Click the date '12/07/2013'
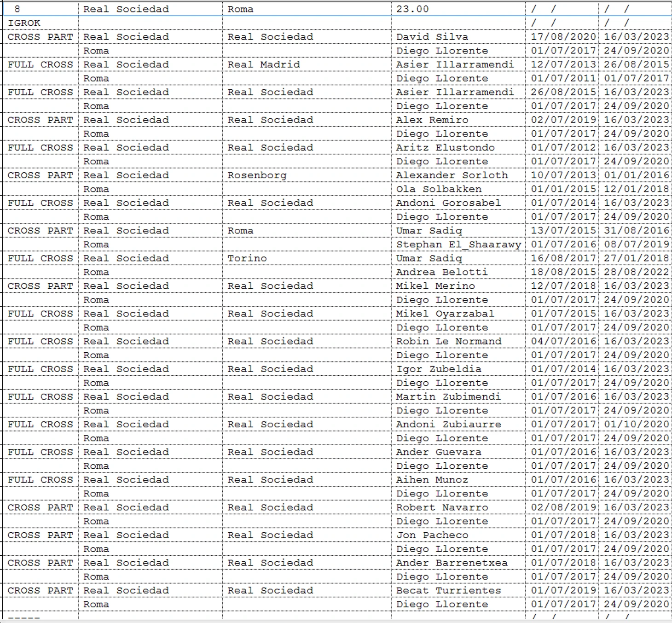The width and height of the screenshot is (672, 623). click(x=563, y=64)
